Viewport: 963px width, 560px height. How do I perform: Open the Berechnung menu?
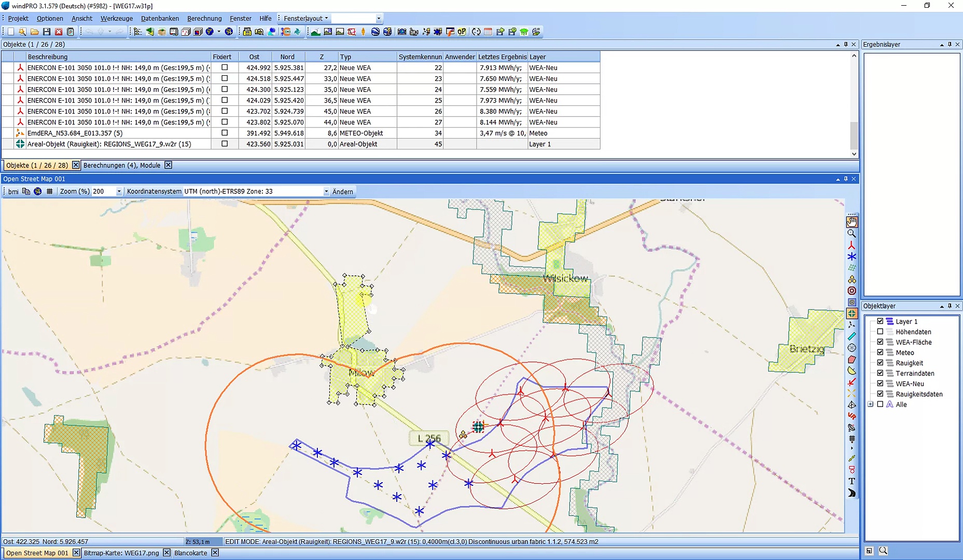(x=204, y=18)
